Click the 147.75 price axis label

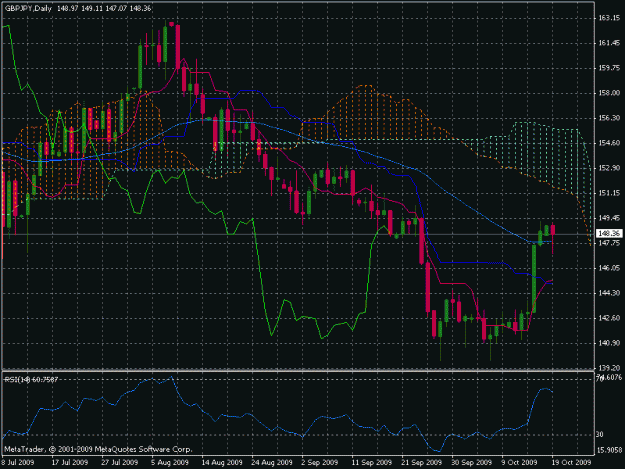tap(609, 243)
